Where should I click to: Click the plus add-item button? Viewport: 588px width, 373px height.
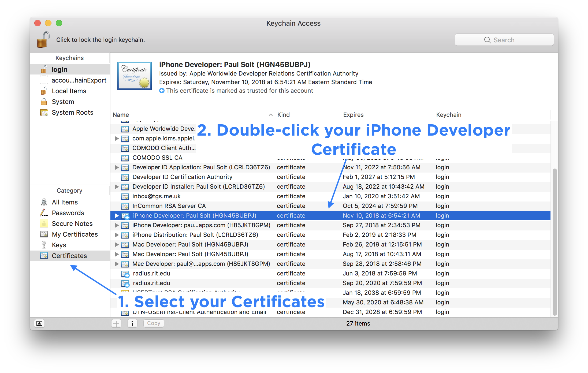coord(116,323)
